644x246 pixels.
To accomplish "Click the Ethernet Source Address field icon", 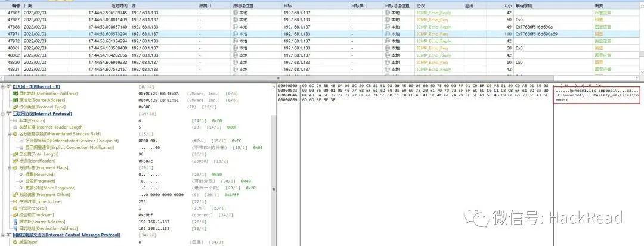I will click(x=15, y=100).
